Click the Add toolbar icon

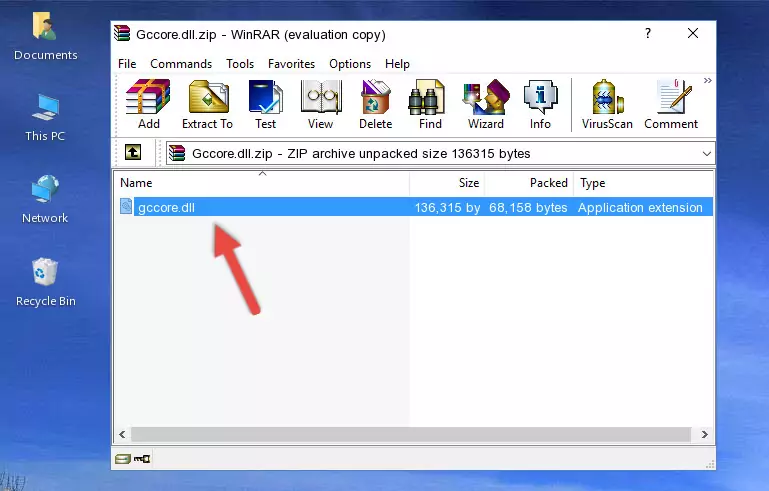148,104
